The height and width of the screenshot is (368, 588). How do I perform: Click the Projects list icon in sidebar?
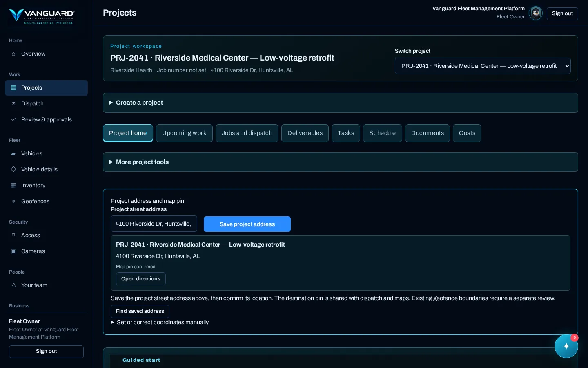coord(13,88)
